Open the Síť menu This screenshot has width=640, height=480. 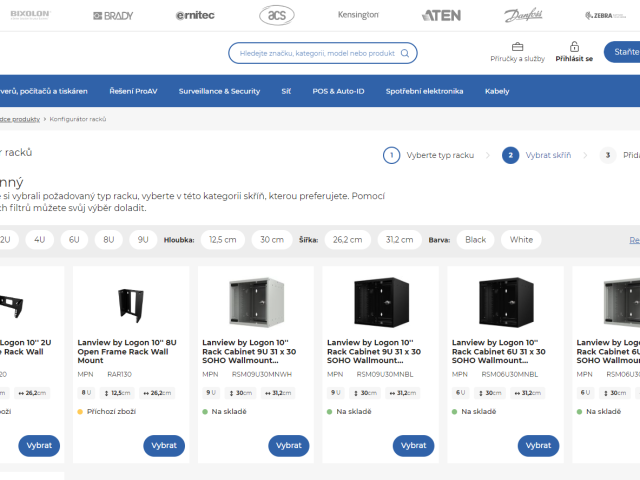[286, 91]
